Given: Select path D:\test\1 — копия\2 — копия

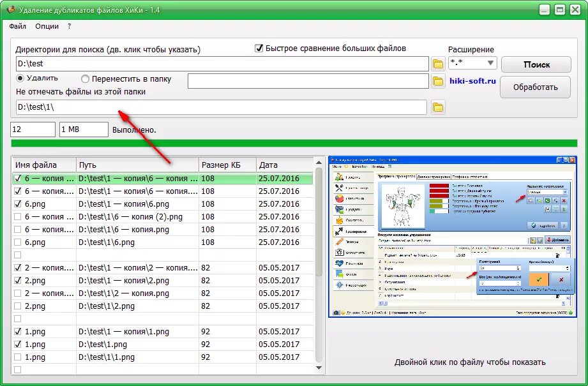Looking at the screenshot, I should click(138, 267).
